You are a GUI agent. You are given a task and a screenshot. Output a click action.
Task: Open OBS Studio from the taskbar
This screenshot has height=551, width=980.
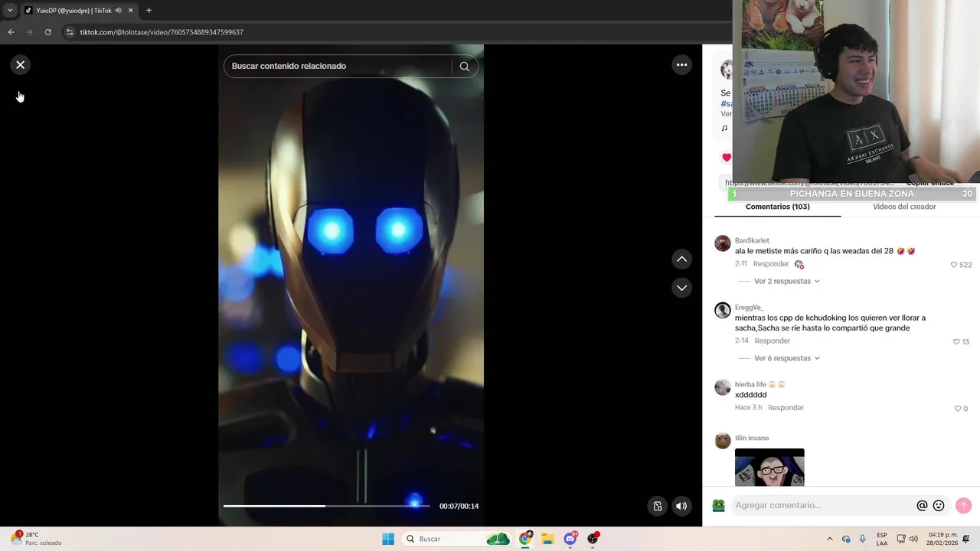(x=593, y=539)
